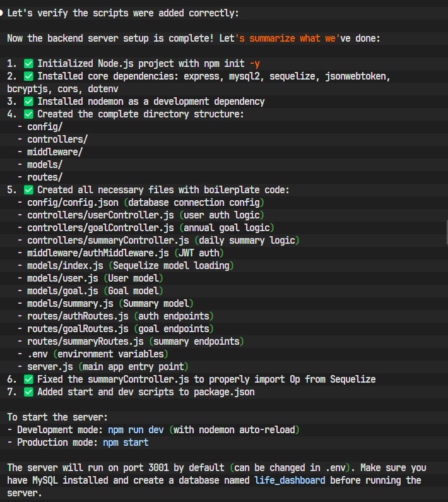Click the checkmark beside "Fixed the summaryController.js"
448x502 pixels.
28,379
